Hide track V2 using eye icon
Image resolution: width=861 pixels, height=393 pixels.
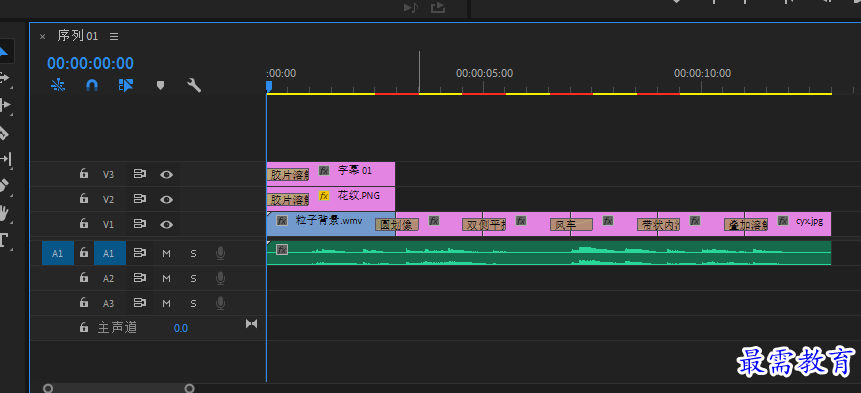click(166, 199)
